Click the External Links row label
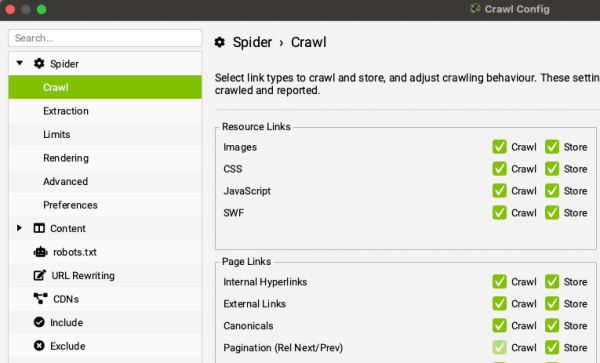 click(254, 304)
